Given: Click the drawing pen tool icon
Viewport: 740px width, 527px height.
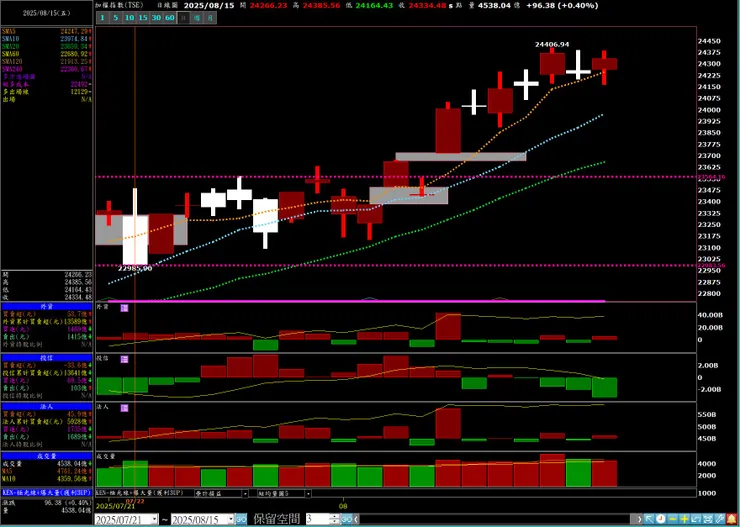Looking at the screenshot, I should point(719,519).
